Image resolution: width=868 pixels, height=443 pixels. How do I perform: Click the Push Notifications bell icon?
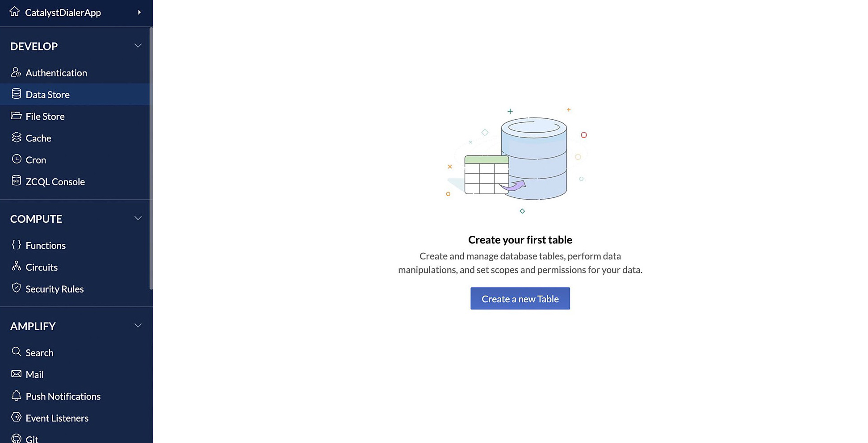point(16,396)
